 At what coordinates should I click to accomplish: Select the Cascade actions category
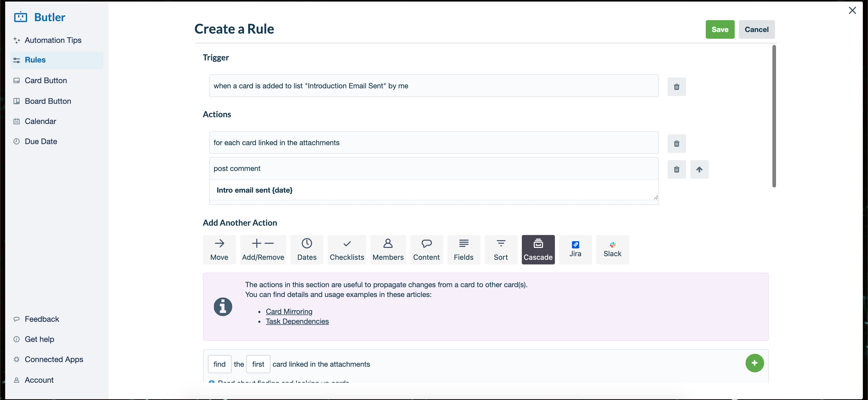(538, 249)
